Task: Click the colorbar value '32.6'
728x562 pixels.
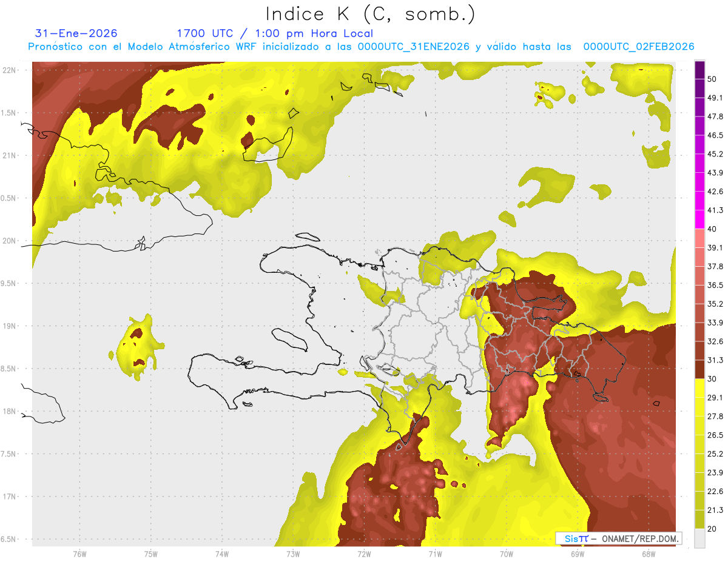Action: 715,341
